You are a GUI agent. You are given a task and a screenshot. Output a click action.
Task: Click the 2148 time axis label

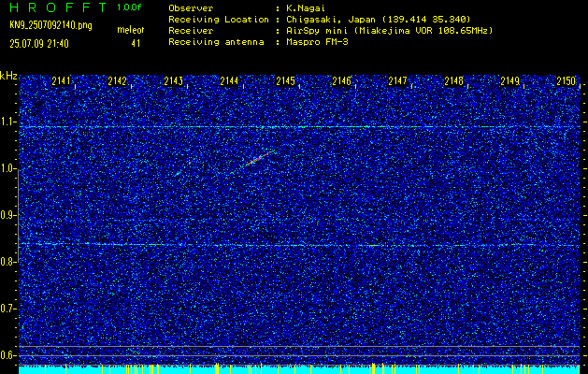[x=453, y=80]
